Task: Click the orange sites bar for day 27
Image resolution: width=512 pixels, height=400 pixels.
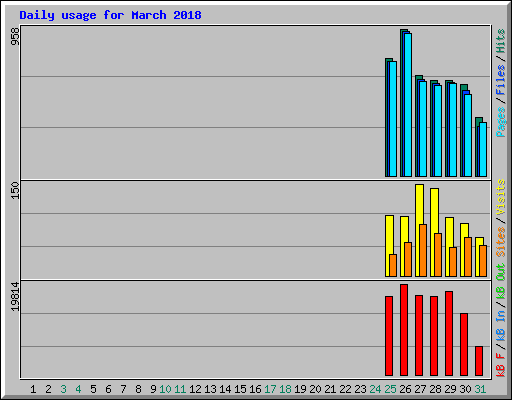Action: 423,250
